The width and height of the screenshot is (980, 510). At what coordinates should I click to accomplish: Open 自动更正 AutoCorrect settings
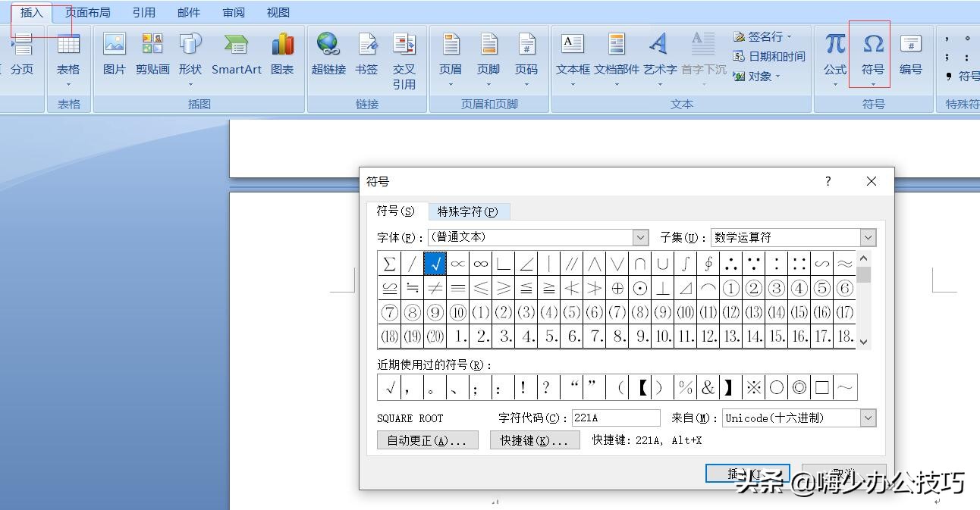428,440
